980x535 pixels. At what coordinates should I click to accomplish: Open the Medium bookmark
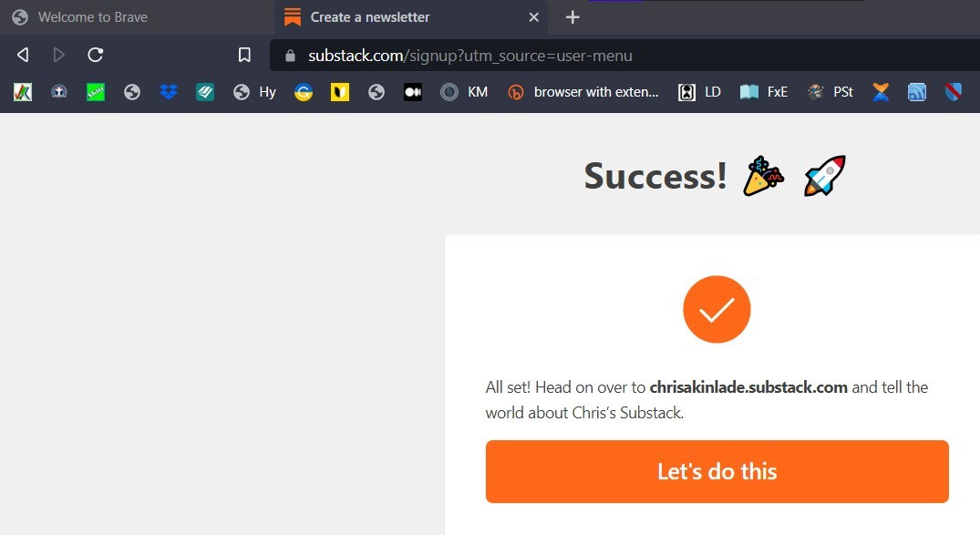[412, 92]
